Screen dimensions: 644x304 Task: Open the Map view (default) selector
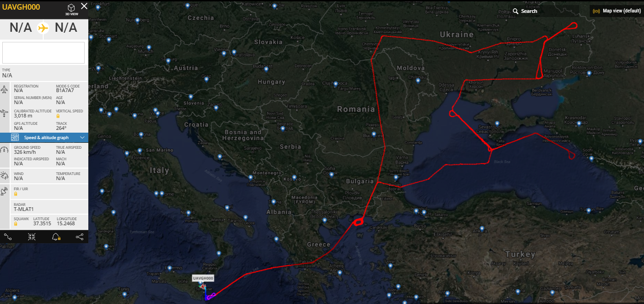617,11
